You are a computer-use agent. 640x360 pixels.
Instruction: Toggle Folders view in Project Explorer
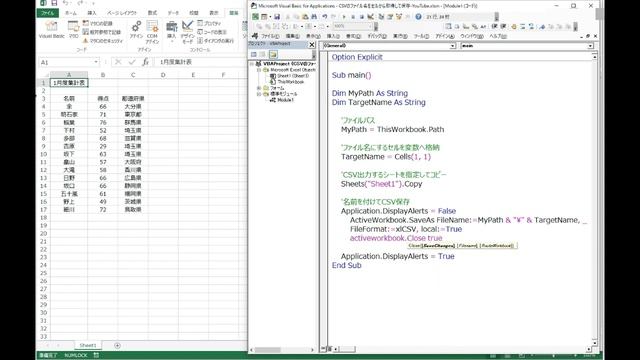tap(273, 54)
